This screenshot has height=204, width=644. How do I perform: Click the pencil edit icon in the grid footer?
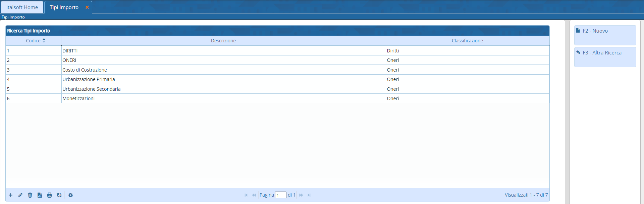20,195
